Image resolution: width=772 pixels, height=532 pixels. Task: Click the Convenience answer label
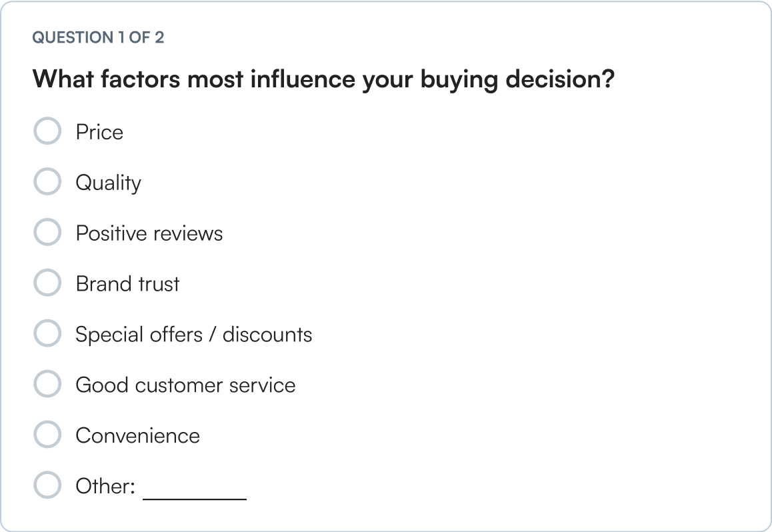(x=139, y=435)
